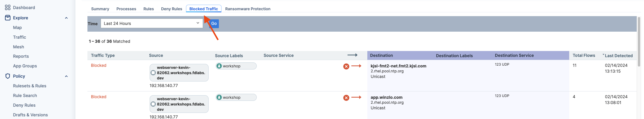Sort by Last Detected column
The image size is (644, 119).
(618, 56)
